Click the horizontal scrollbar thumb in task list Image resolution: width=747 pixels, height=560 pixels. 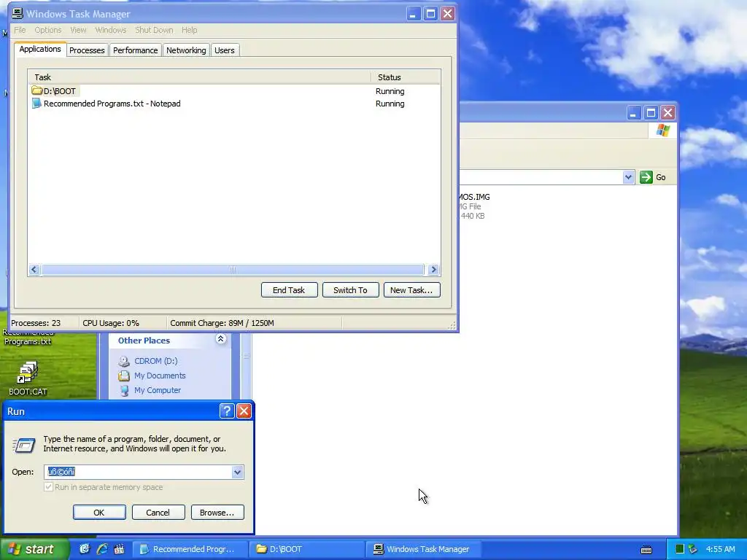[233, 270]
